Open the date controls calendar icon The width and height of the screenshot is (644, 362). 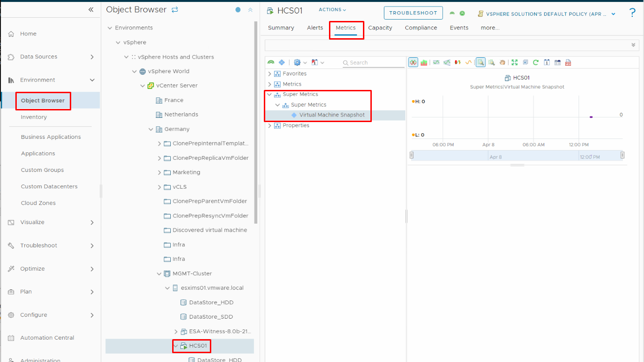[x=547, y=62]
